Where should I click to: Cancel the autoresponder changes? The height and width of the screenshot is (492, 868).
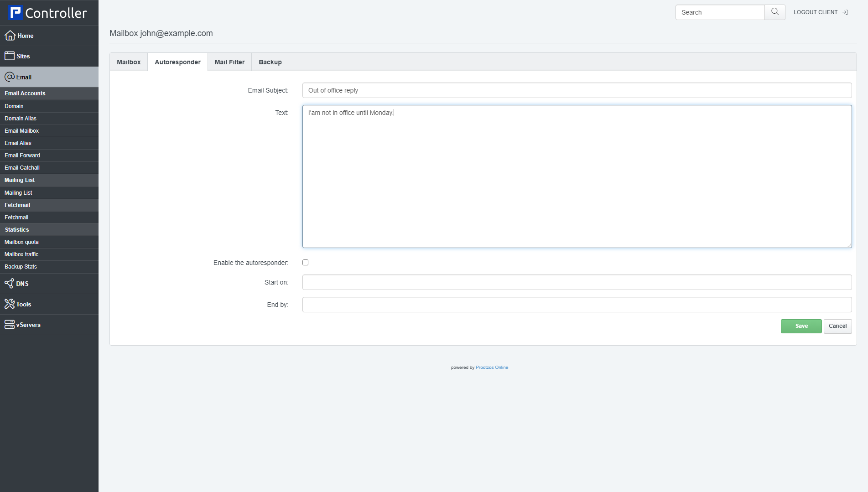click(837, 326)
